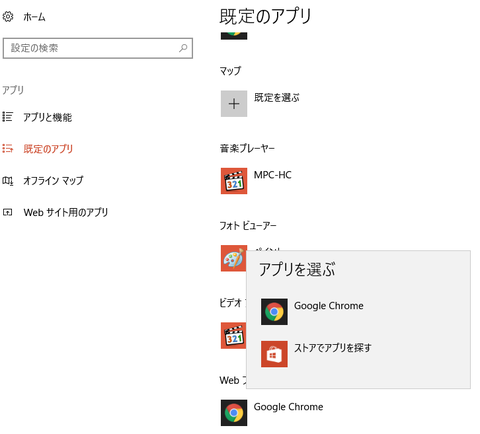The height and width of the screenshot is (434, 480).
Task: Select 既定のアプリ in sidebar
Action: (x=48, y=149)
